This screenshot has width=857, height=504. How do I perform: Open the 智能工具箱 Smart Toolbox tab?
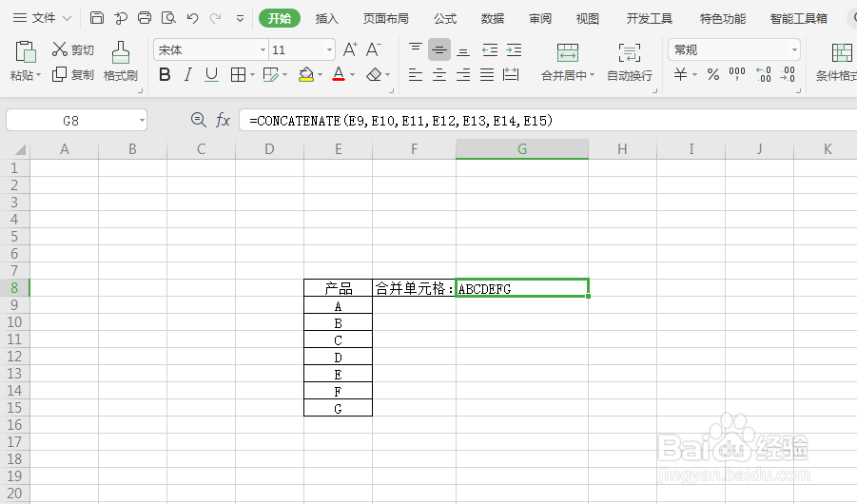(799, 19)
